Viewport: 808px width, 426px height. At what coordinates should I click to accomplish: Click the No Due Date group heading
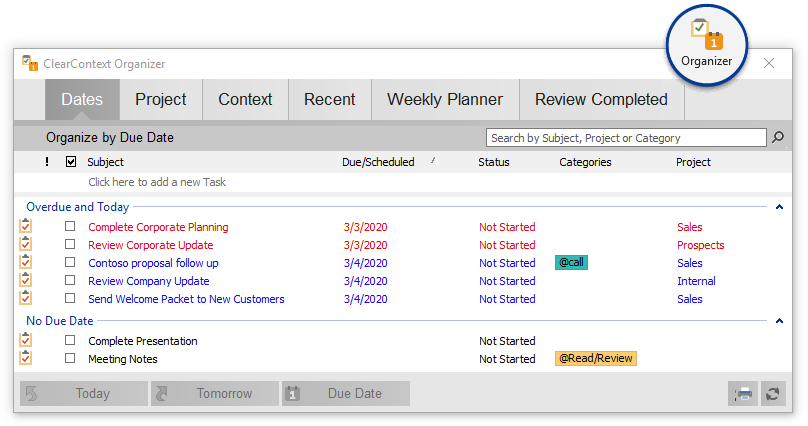click(x=60, y=321)
